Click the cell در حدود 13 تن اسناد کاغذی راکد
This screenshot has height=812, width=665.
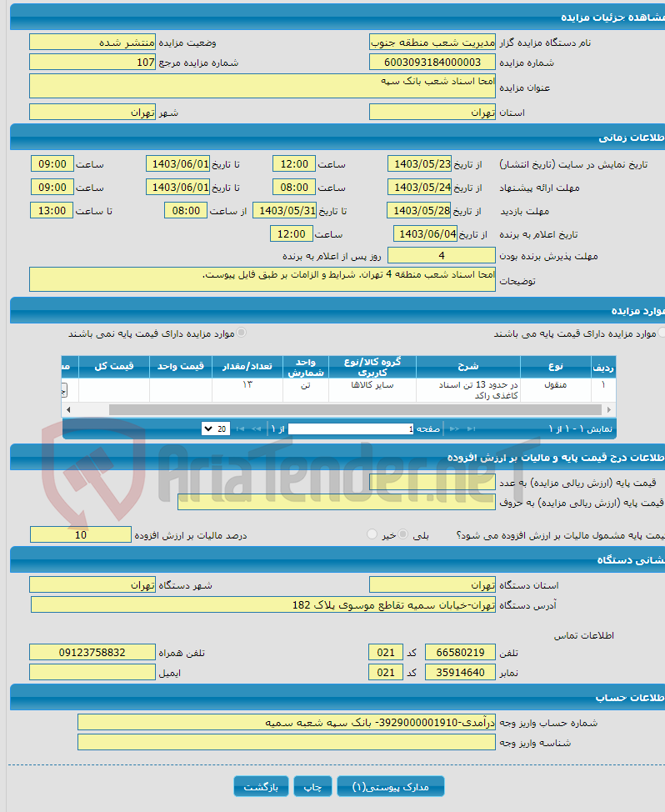(x=467, y=390)
